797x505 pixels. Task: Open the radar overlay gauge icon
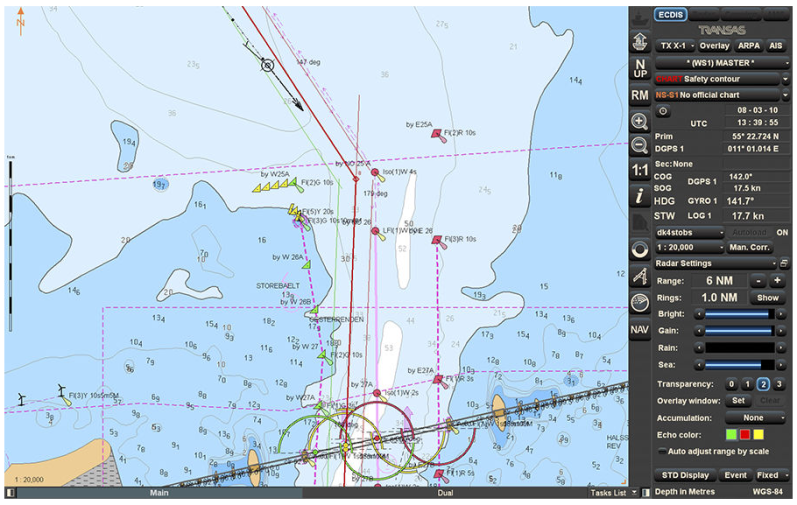[x=640, y=303]
